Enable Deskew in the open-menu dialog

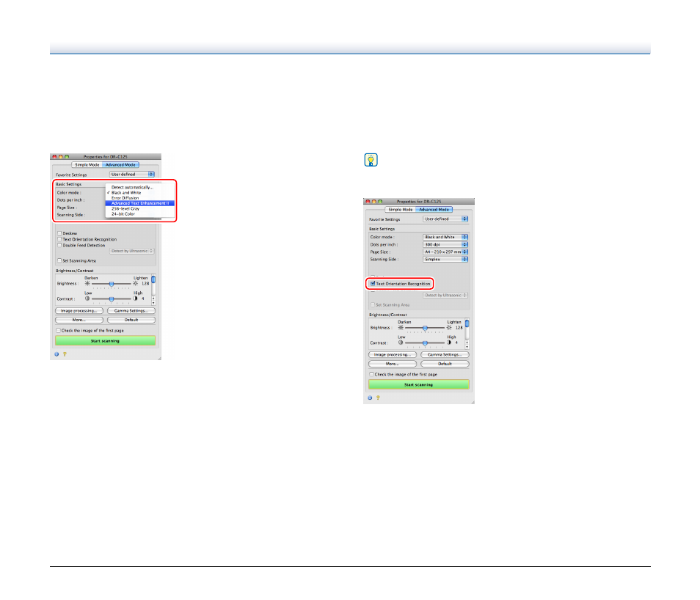pyautogui.click(x=59, y=233)
